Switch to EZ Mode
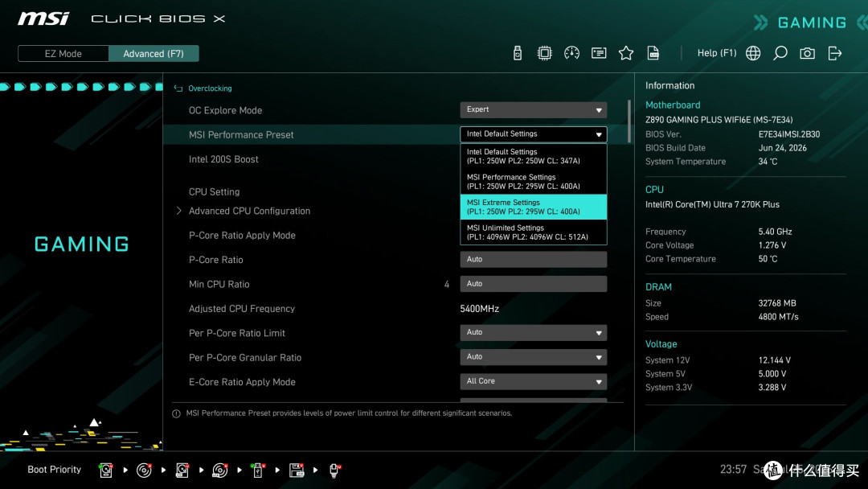 pos(63,54)
